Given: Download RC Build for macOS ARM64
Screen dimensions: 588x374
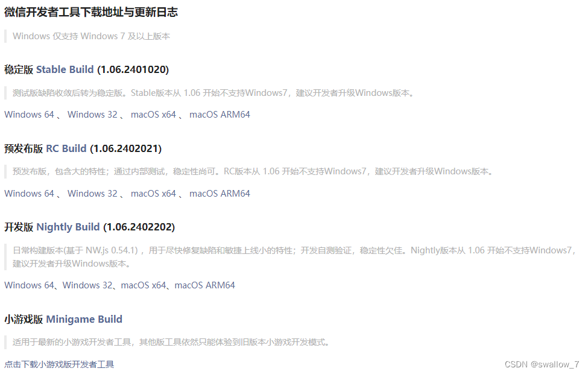Looking at the screenshot, I should pyautogui.click(x=220, y=194).
